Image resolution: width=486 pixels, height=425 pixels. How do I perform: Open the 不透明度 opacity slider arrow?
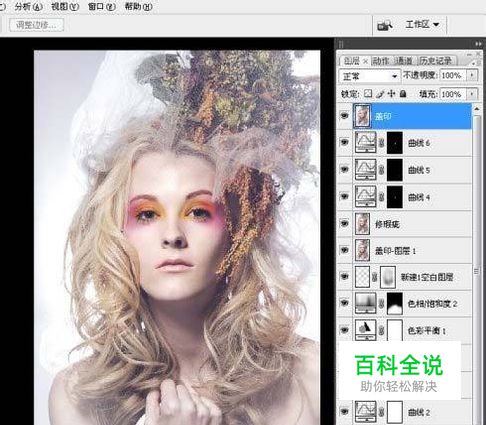(472, 75)
